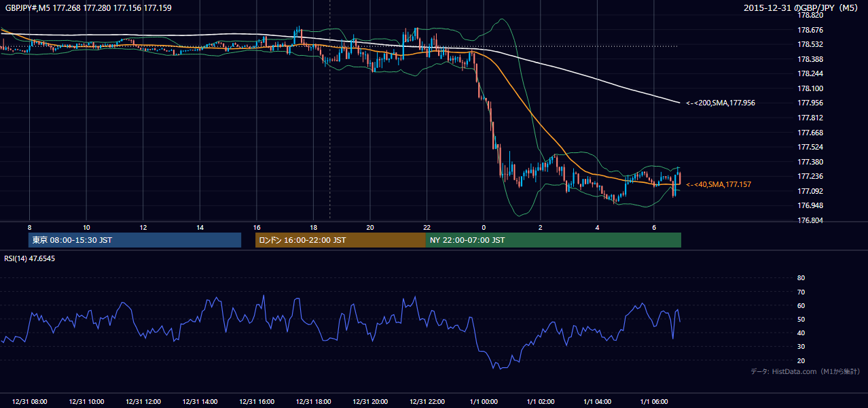
Task: Click hour tick 0 under price chart
Action: pyautogui.click(x=484, y=227)
